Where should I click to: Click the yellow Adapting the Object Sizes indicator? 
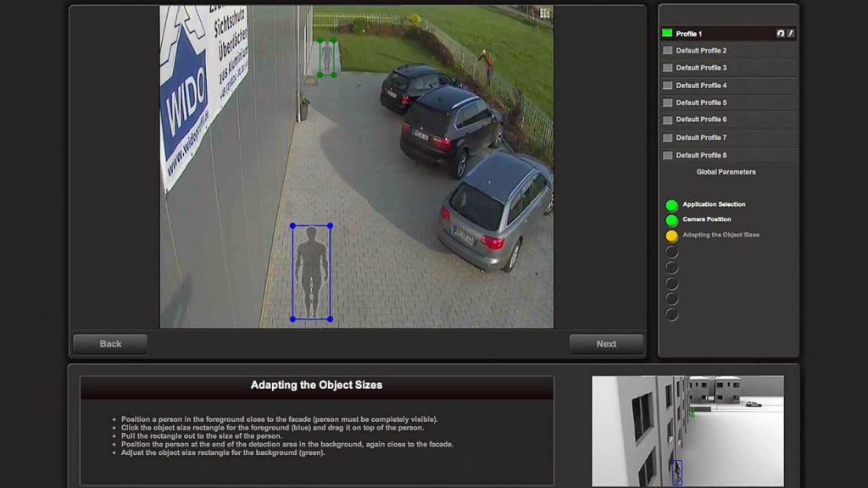point(671,236)
